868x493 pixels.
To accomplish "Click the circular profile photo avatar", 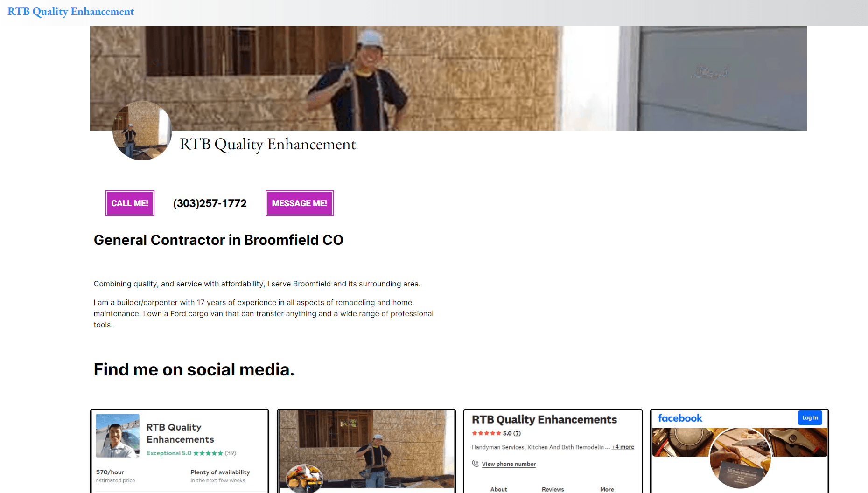I will tap(142, 131).
